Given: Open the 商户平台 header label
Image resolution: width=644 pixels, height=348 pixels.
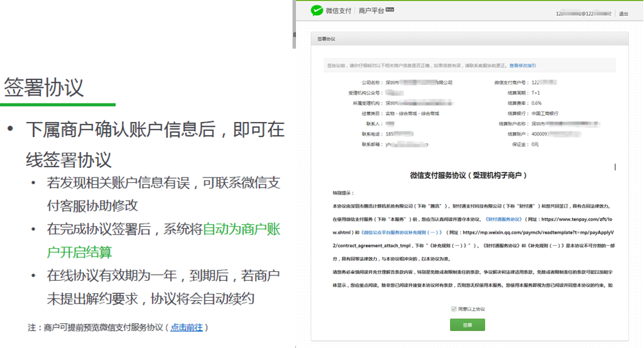Looking at the screenshot, I should pos(371,11).
